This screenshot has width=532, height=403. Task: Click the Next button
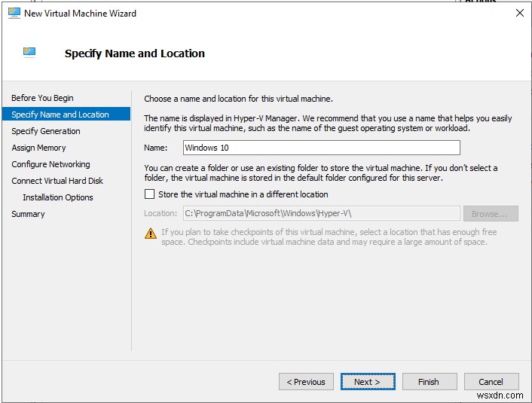tap(368, 382)
